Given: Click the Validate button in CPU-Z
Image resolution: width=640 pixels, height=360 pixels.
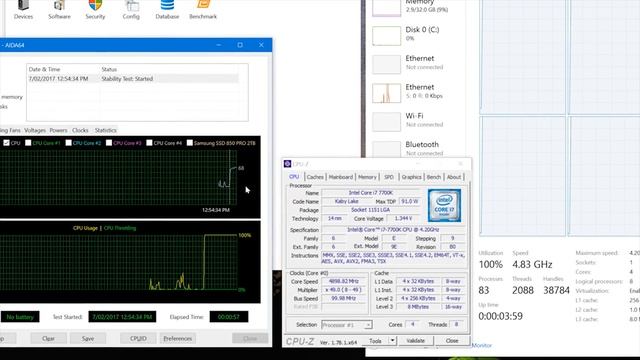Looking at the screenshot, I should pos(416,340).
